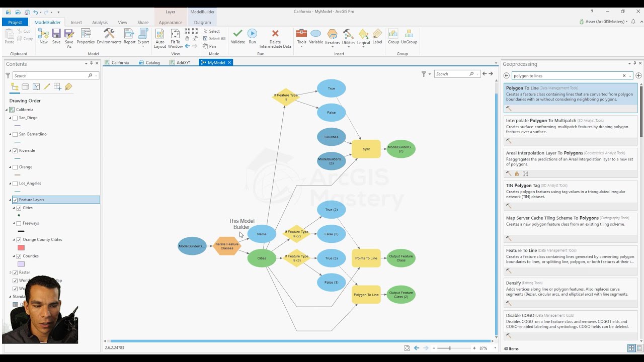The image size is (644, 362).
Task: Group selected model elements
Action: click(x=393, y=36)
